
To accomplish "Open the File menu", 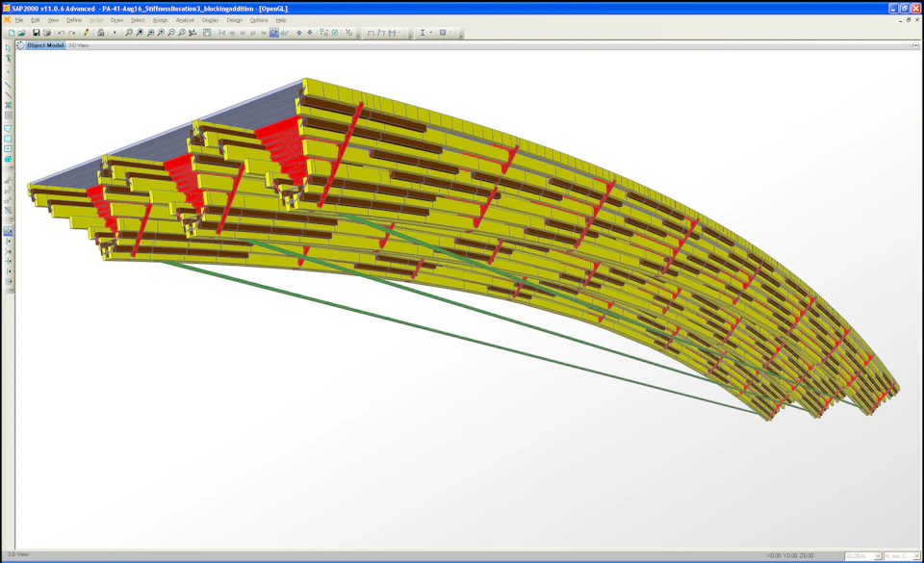I will [x=19, y=20].
